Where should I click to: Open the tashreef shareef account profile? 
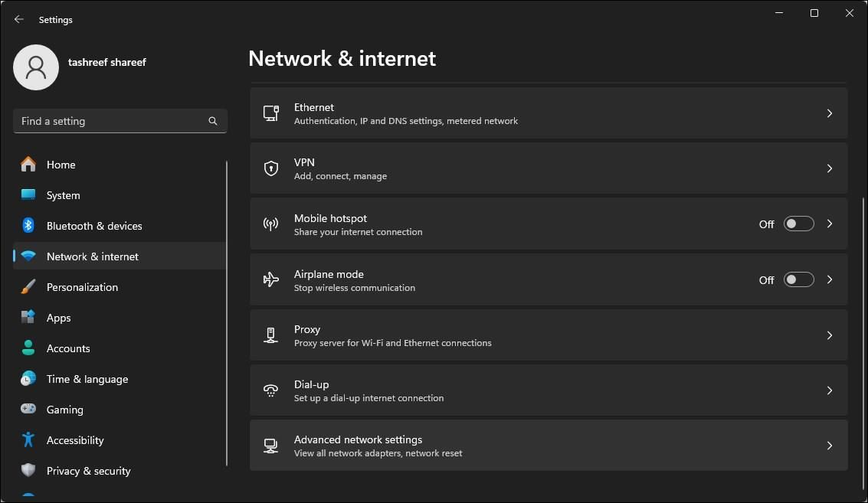(36, 67)
